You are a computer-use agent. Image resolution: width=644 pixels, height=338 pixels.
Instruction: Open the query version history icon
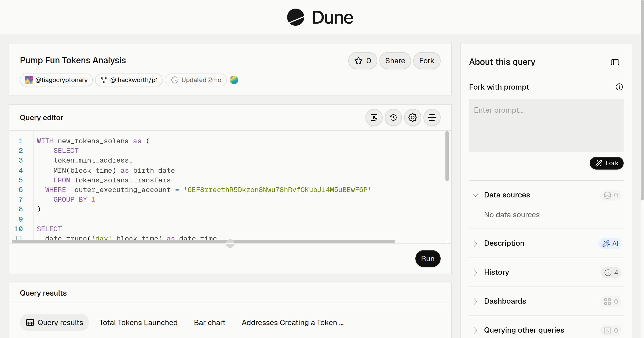pyautogui.click(x=393, y=117)
